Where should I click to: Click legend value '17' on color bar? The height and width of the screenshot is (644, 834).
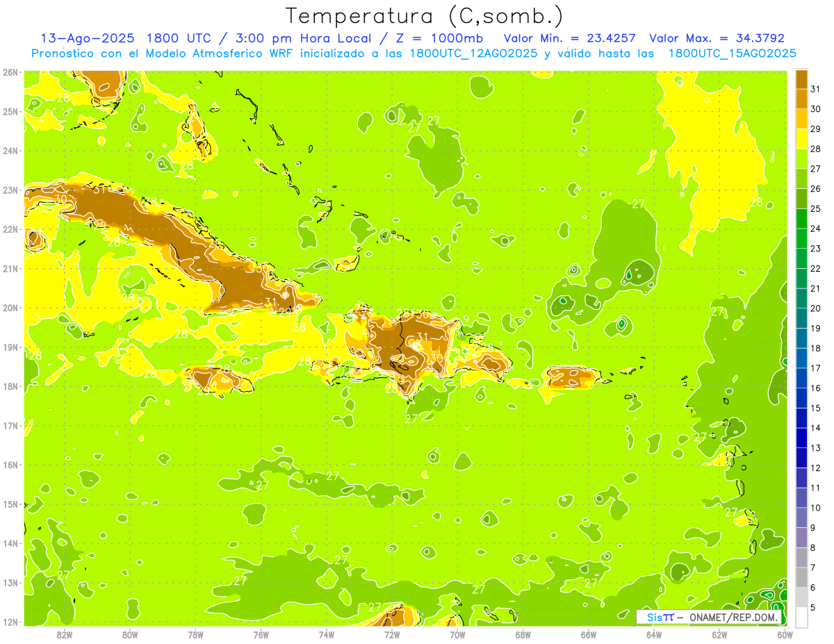click(x=815, y=368)
